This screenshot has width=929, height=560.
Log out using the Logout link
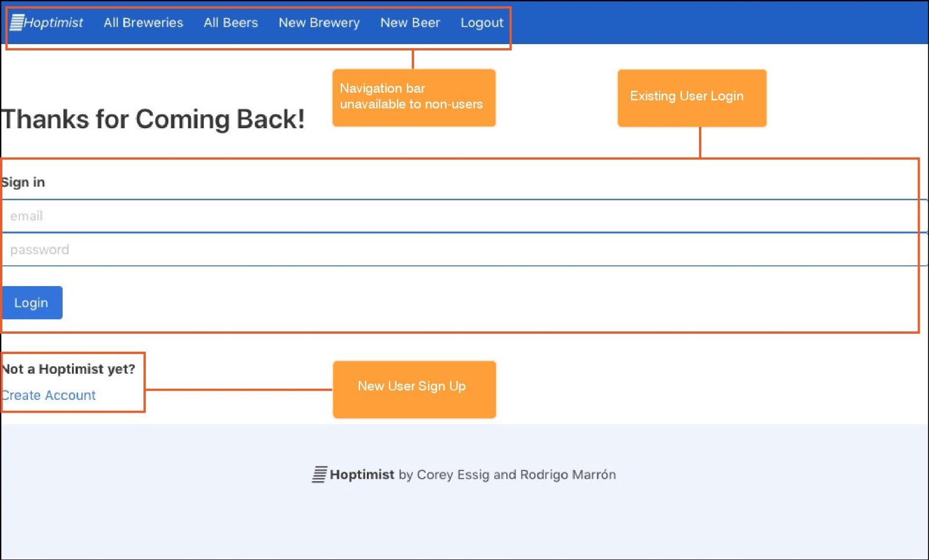[482, 23]
